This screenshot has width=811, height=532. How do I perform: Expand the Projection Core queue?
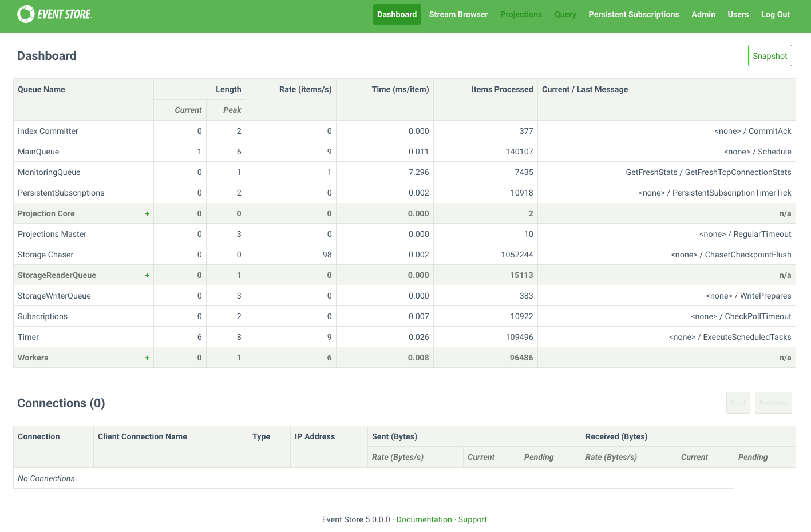pyautogui.click(x=147, y=213)
